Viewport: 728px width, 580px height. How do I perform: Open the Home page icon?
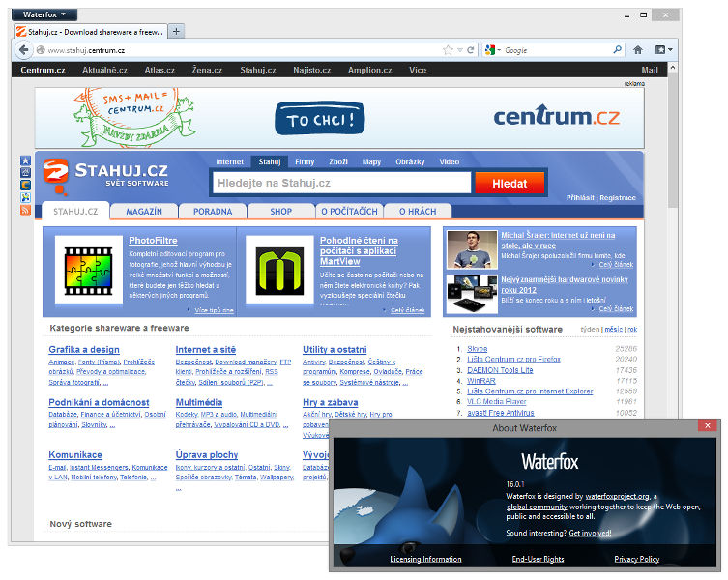(638, 49)
